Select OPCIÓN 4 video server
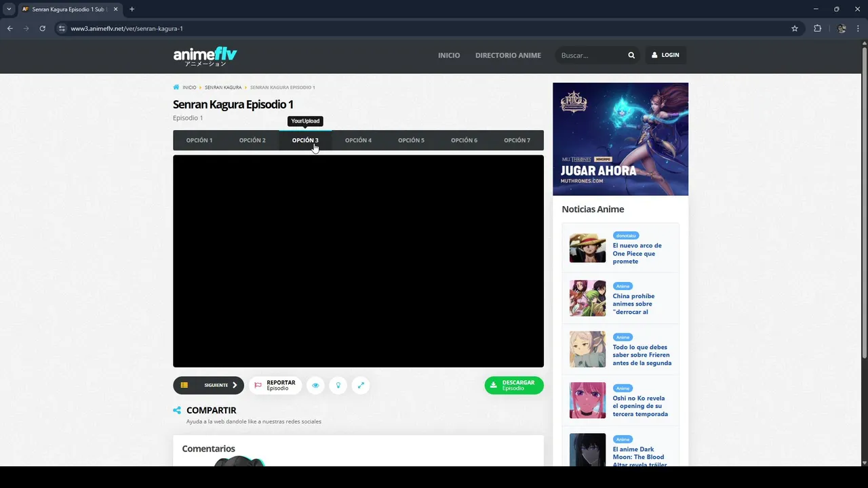 coord(358,140)
